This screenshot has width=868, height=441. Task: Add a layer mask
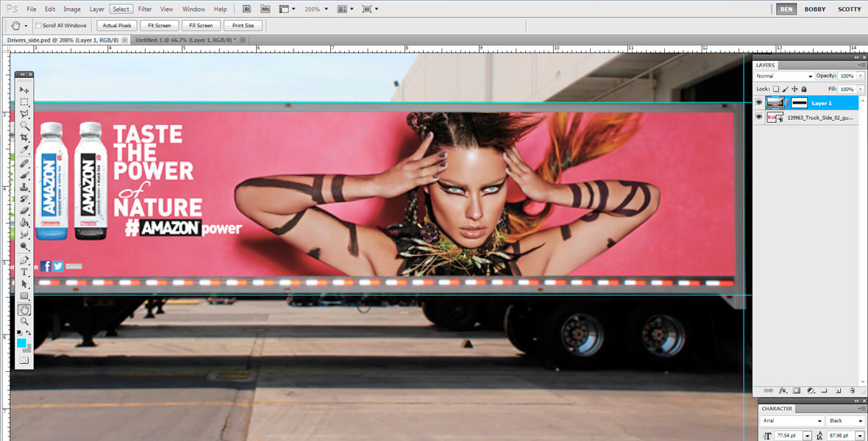pyautogui.click(x=797, y=390)
